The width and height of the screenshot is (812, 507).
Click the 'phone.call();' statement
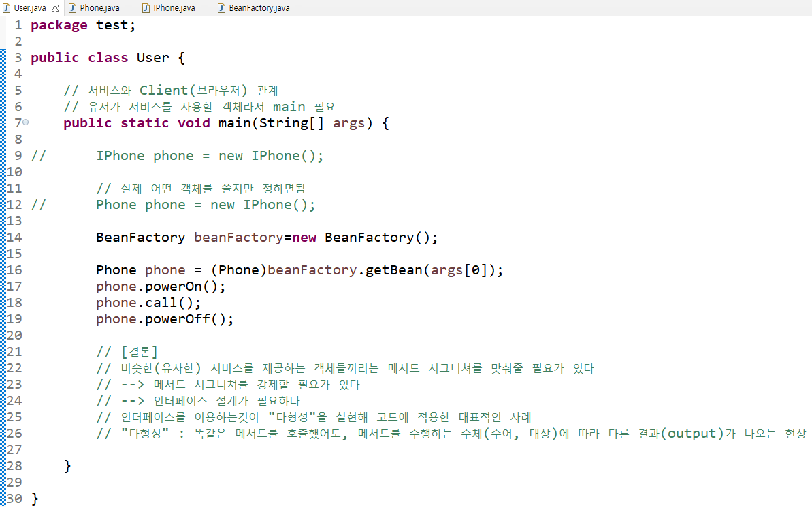[x=148, y=302]
